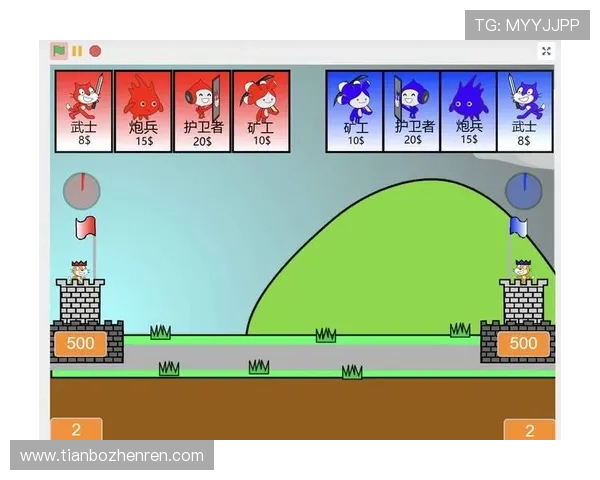
Task: Click the red flag on the left tower
Action: (86, 227)
